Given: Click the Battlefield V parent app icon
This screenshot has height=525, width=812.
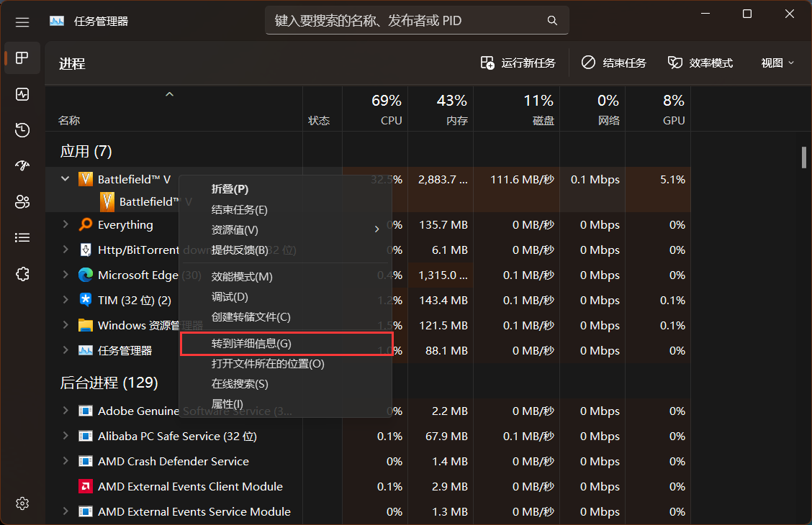Looking at the screenshot, I should [86, 179].
